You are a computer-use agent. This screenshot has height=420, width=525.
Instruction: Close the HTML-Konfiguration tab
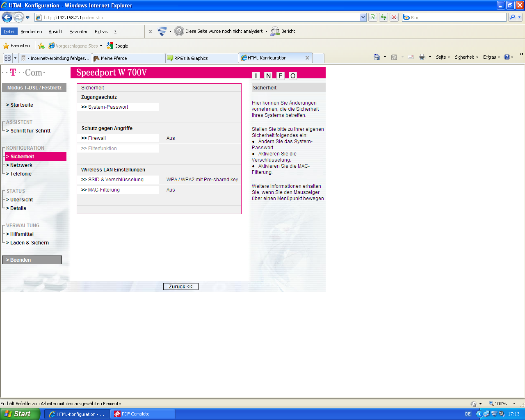(x=307, y=58)
